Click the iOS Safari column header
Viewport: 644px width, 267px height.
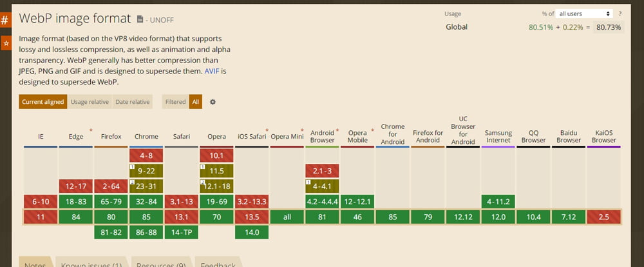click(252, 137)
